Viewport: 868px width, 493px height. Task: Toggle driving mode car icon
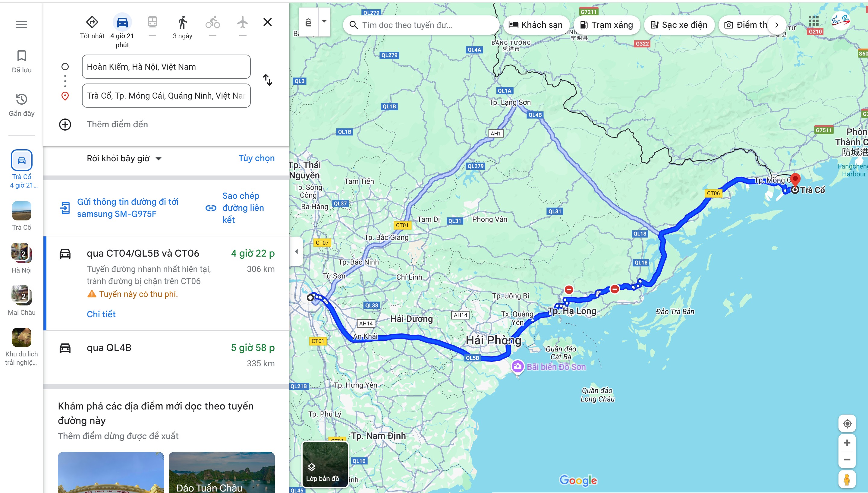coord(122,23)
